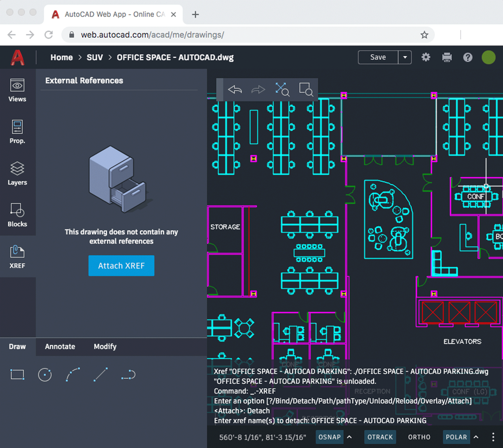Open the settings gear in header
Image resolution: width=503 pixels, height=448 pixels.
point(426,57)
